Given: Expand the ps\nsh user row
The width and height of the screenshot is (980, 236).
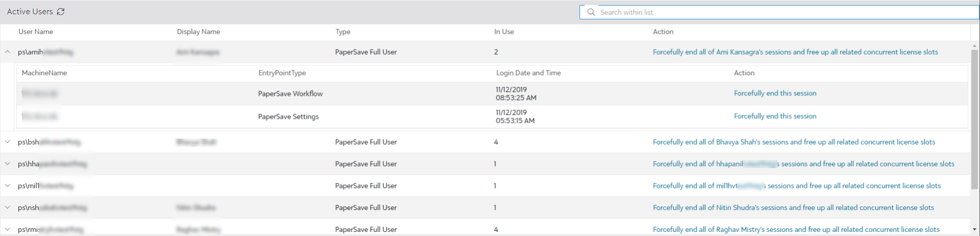Looking at the screenshot, I should tap(8, 208).
